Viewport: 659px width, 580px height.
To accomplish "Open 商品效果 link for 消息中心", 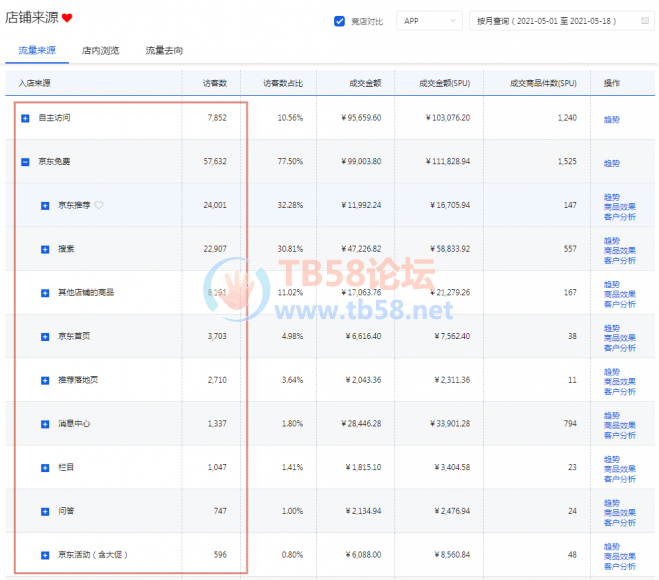I will pos(619,425).
